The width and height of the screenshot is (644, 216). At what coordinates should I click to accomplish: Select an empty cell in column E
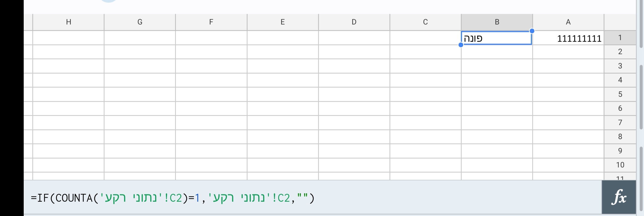click(282, 80)
